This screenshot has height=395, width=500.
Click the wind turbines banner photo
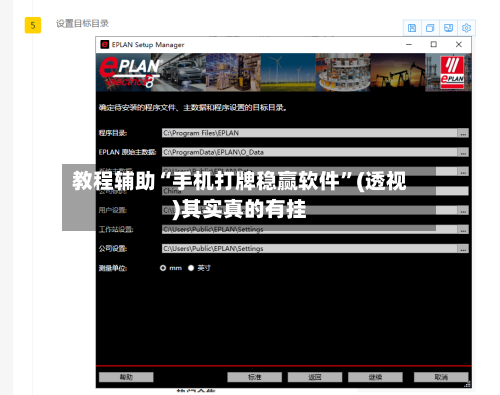288,72
